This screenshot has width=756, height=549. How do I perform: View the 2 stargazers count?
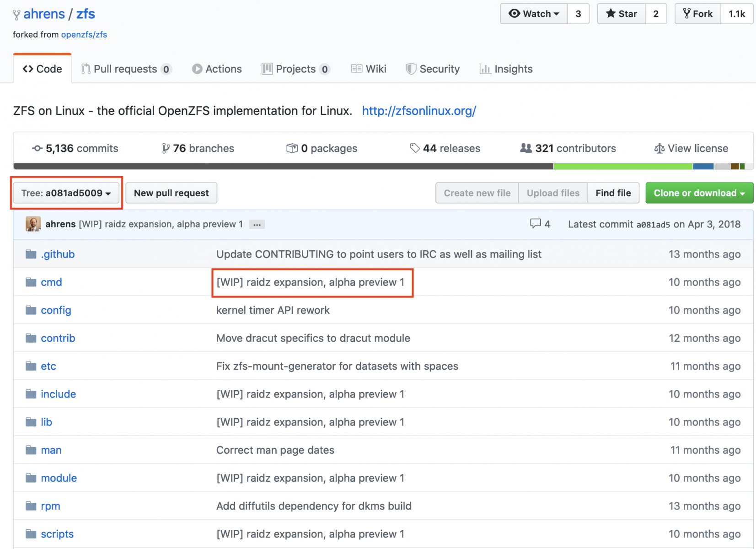click(656, 14)
